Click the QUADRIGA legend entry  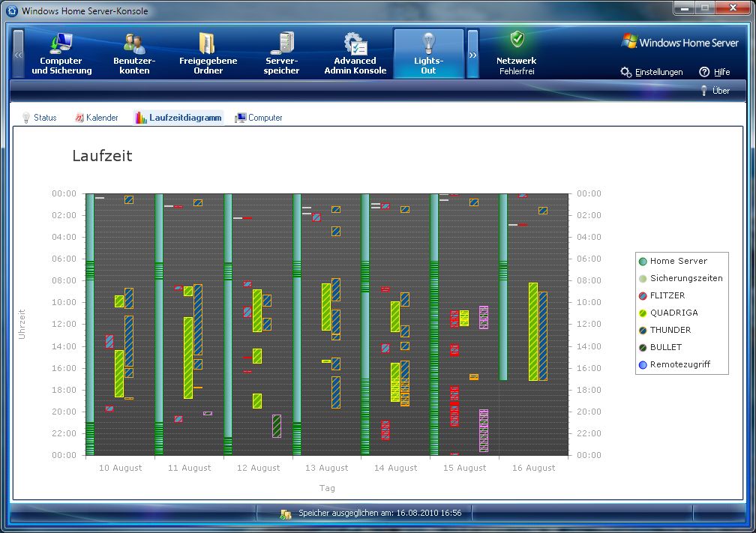click(668, 313)
